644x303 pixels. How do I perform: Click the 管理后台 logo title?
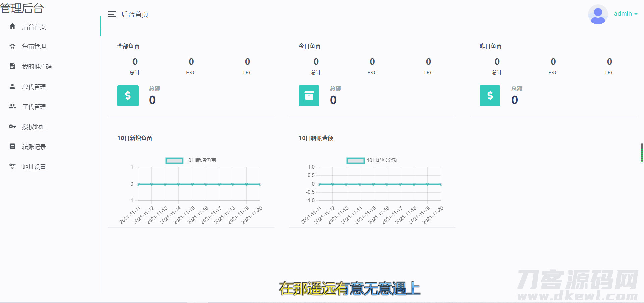tap(22, 8)
